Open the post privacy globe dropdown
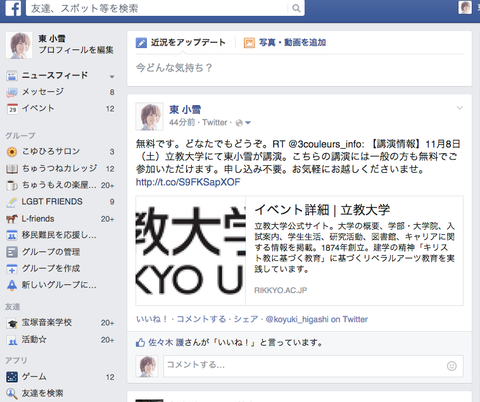480x402 pixels. [x=243, y=123]
